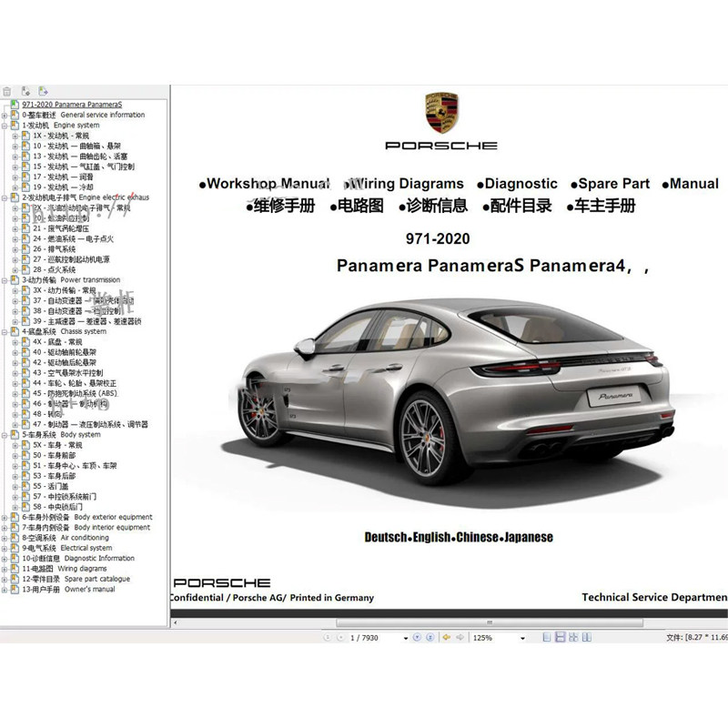
Task: Open bookmark 13 - 发动机 — 曲轴齿轮、活塞
Action: coord(80,156)
